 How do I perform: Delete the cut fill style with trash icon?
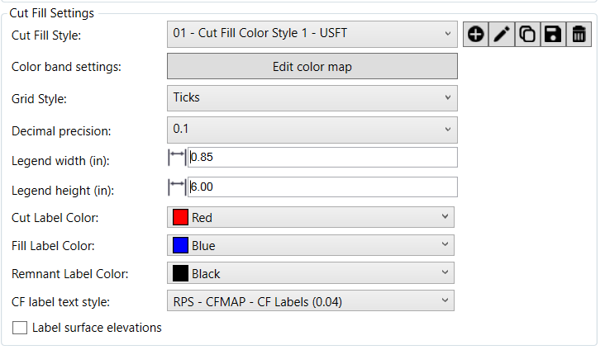click(579, 35)
